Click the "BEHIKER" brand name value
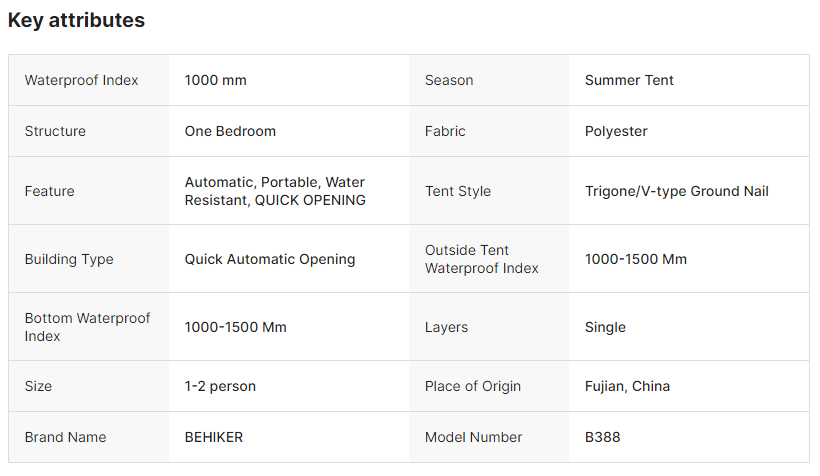The height and width of the screenshot is (476, 820). click(x=214, y=437)
